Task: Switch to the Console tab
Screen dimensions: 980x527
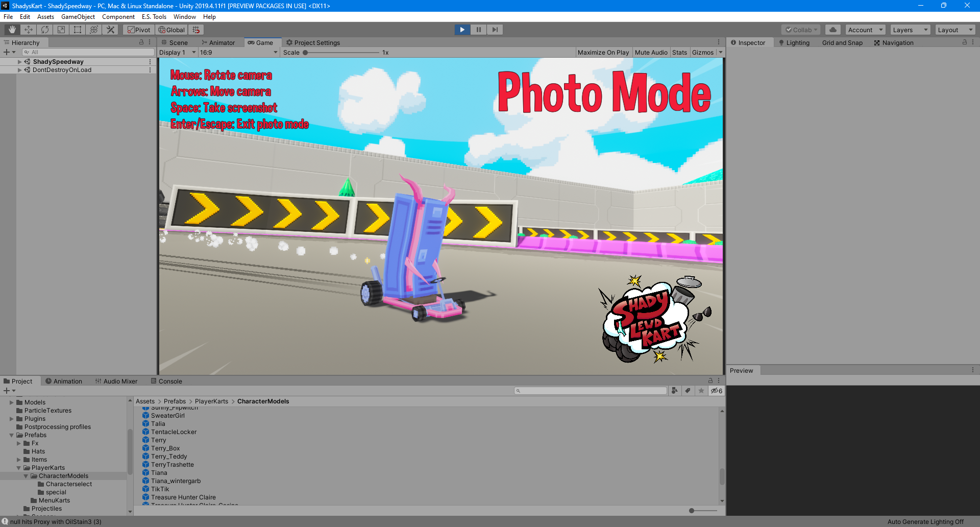Action: (x=166, y=381)
